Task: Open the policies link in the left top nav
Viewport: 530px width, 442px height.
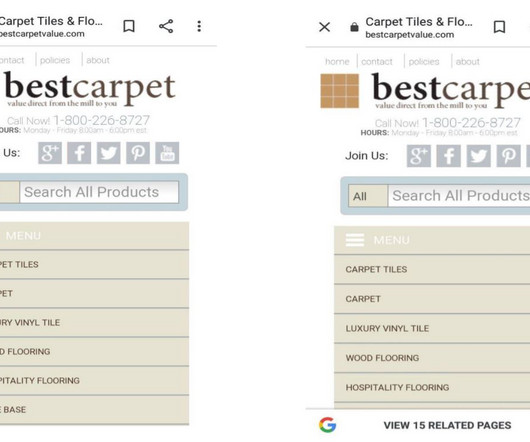Action: pyautogui.click(x=55, y=60)
